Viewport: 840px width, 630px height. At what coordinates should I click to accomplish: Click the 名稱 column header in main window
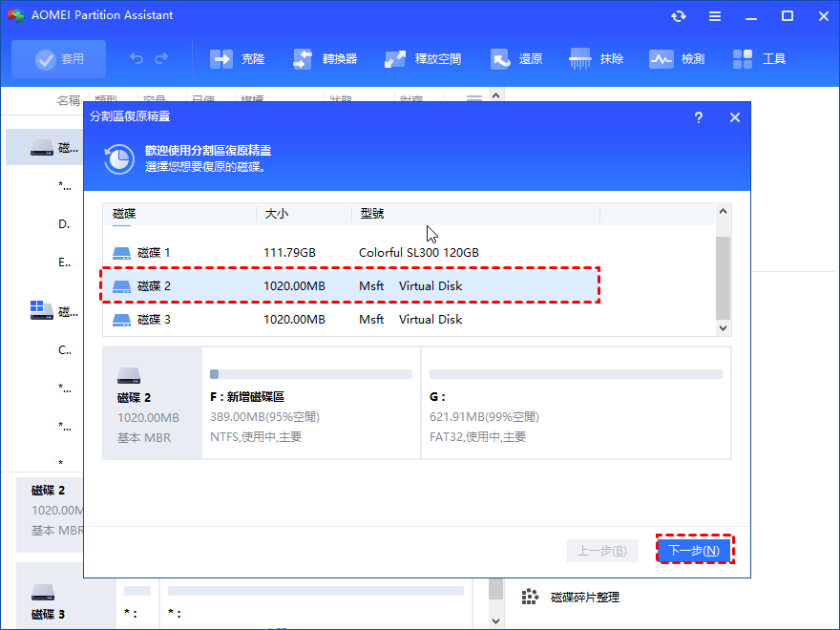tap(69, 100)
